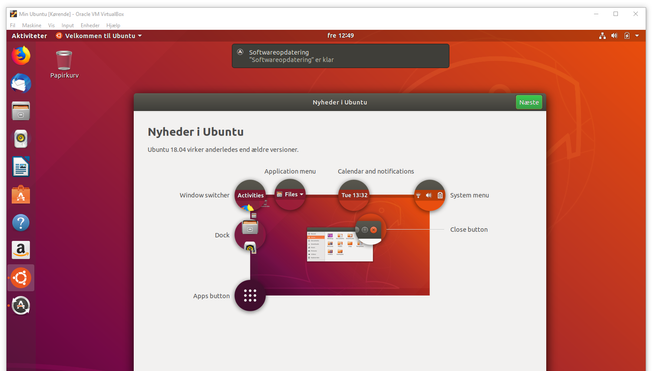Screen dimensions: 660x371
Task: Click the green Næste button
Action: pyautogui.click(x=529, y=102)
